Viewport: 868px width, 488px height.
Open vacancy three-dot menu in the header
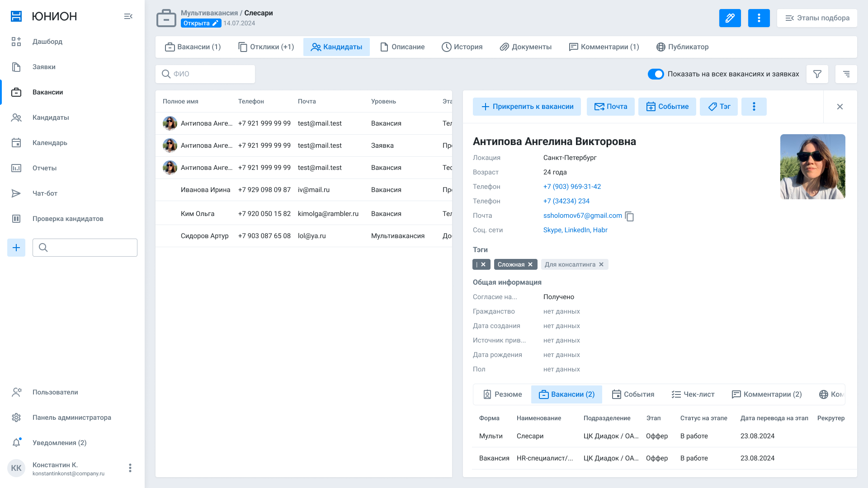[759, 18]
